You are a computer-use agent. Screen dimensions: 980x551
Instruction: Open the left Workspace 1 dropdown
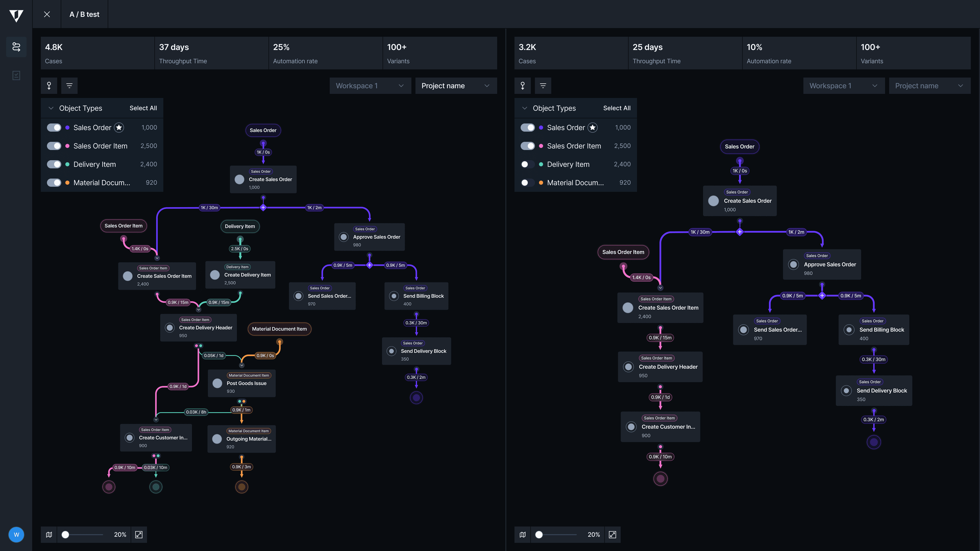tap(370, 85)
